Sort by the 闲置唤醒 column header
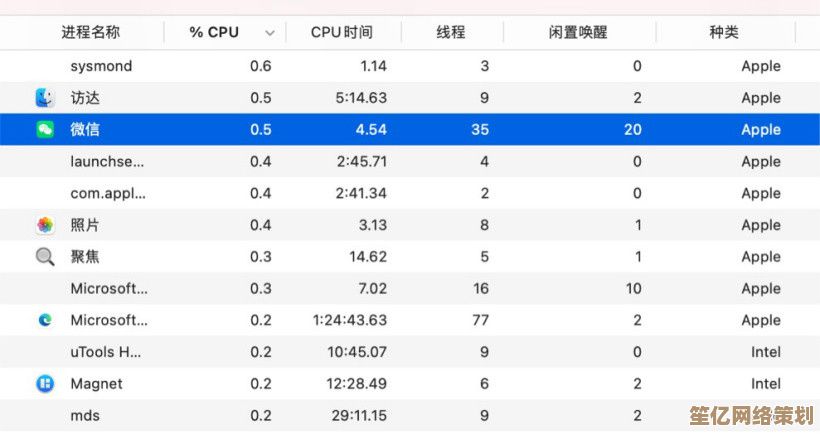 (578, 32)
